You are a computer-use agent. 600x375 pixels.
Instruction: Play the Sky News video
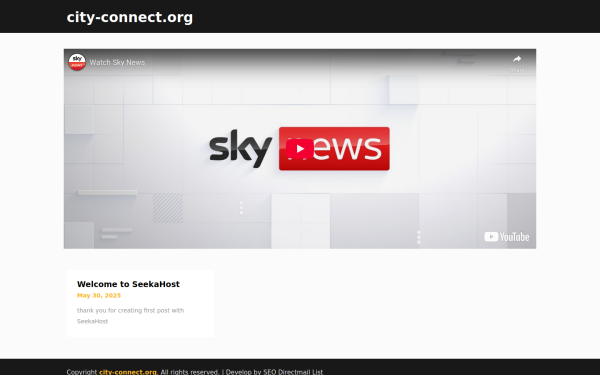(x=300, y=149)
